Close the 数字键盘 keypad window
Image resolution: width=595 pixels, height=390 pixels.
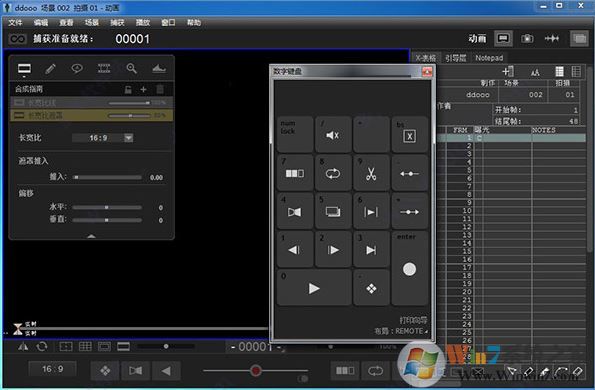[x=427, y=71]
